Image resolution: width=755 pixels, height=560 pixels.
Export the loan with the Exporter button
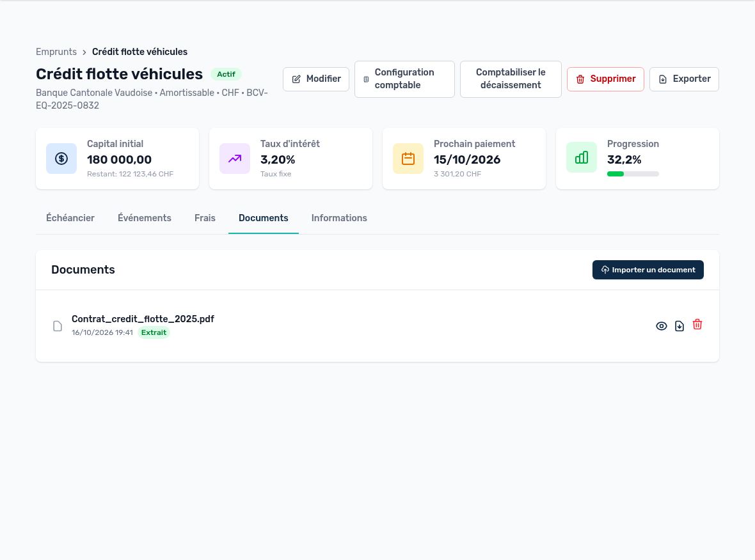tap(684, 79)
